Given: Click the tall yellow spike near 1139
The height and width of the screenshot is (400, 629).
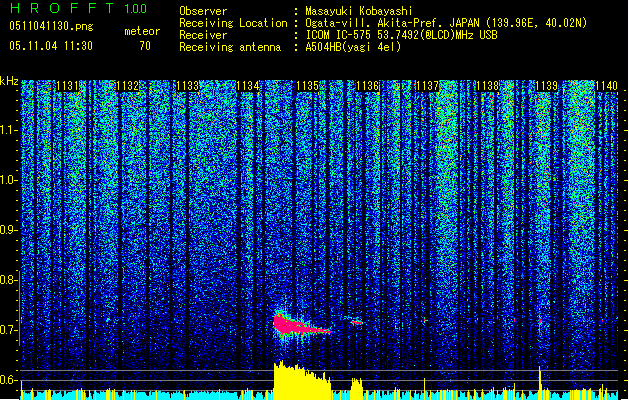Looking at the screenshot, I should pyautogui.click(x=540, y=382).
